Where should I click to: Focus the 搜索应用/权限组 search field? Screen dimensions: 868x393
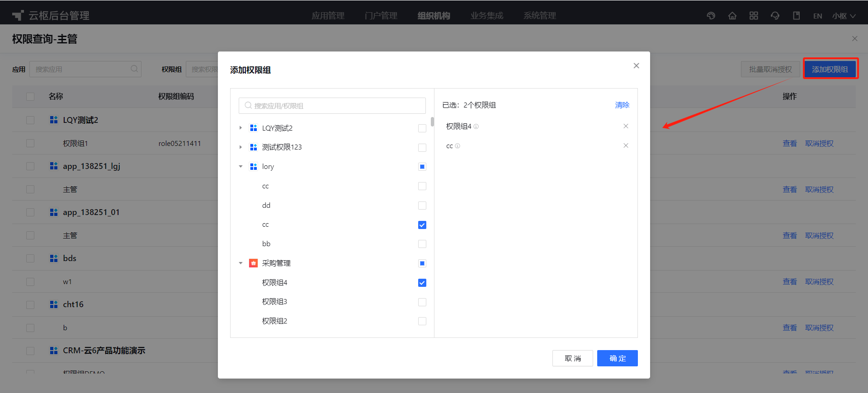coord(332,106)
